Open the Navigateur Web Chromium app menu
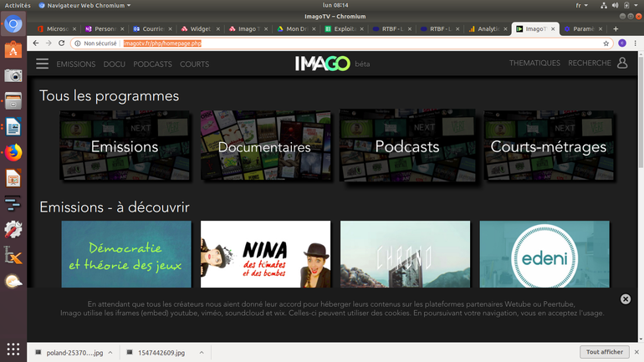Viewport: 644px width, 362px height. tap(84, 5)
